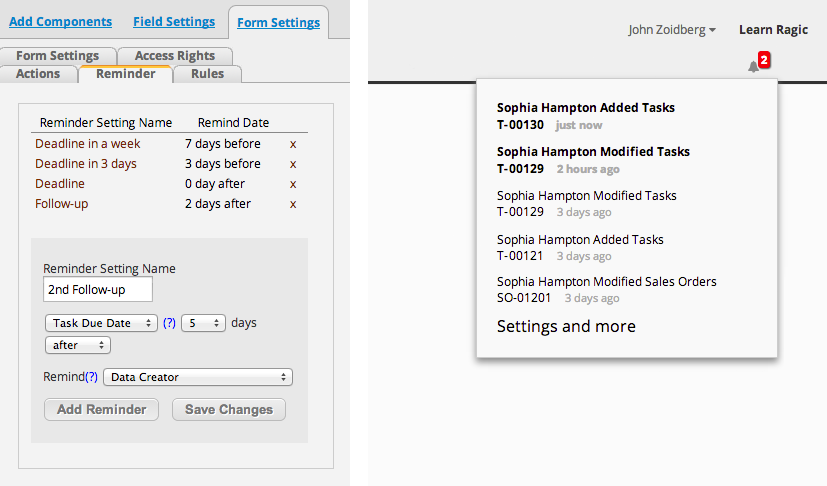
Task: Click the Add Reminder button
Action: [x=101, y=409]
